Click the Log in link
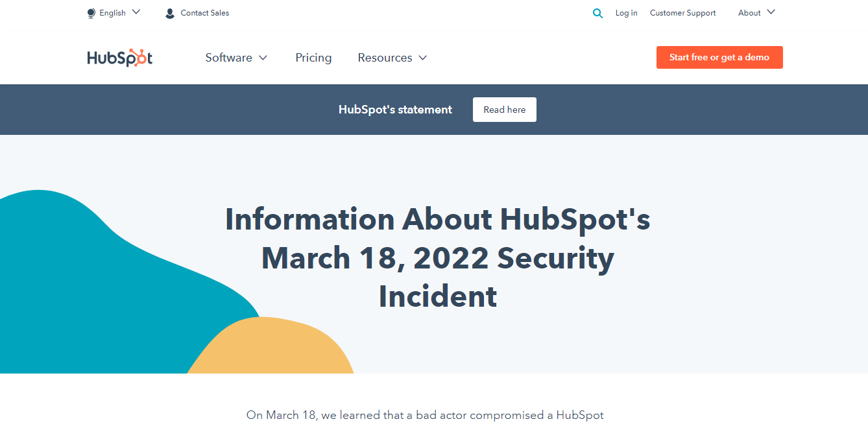Screen dimensions: 868x428 [x=626, y=13]
